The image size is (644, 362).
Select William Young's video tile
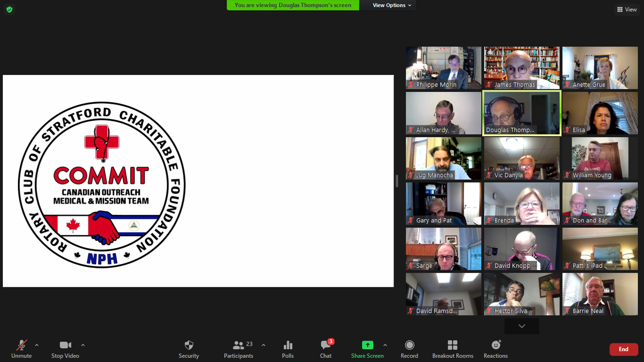(x=600, y=159)
